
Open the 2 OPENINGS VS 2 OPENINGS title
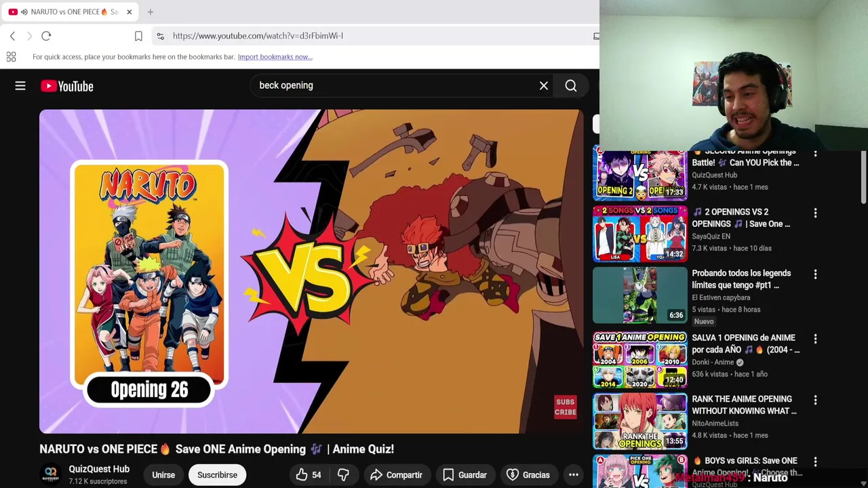pyautogui.click(x=741, y=218)
